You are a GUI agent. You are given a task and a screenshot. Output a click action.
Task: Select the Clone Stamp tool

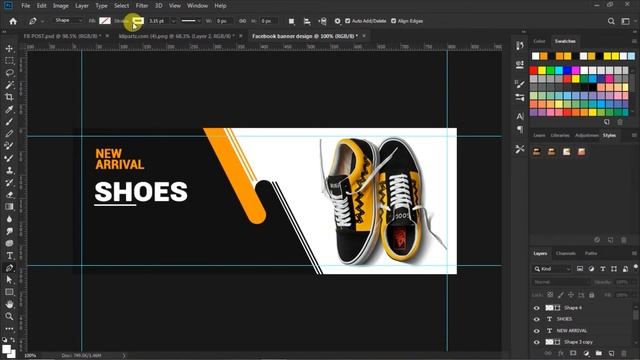click(9, 170)
